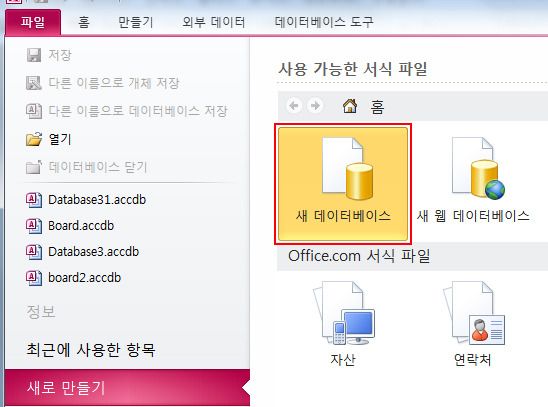Image resolution: width=548 pixels, height=407 pixels.
Task: Click the 다른 이름으로 개체 저장 icon
Action: click(34, 83)
